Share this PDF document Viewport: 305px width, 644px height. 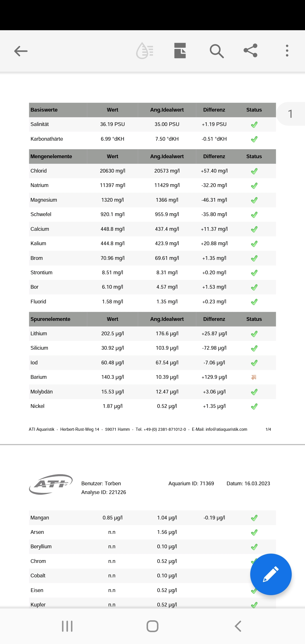(x=250, y=51)
